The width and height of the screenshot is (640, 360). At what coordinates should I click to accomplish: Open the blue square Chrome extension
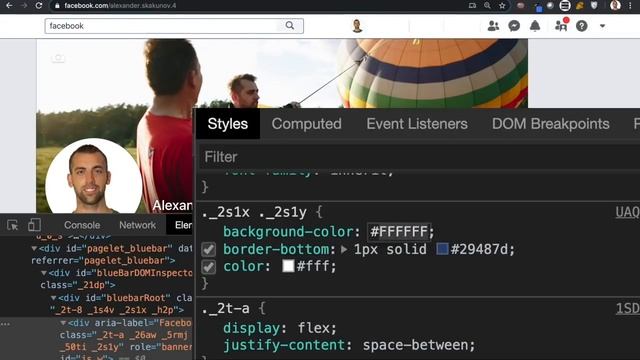coord(539,7)
